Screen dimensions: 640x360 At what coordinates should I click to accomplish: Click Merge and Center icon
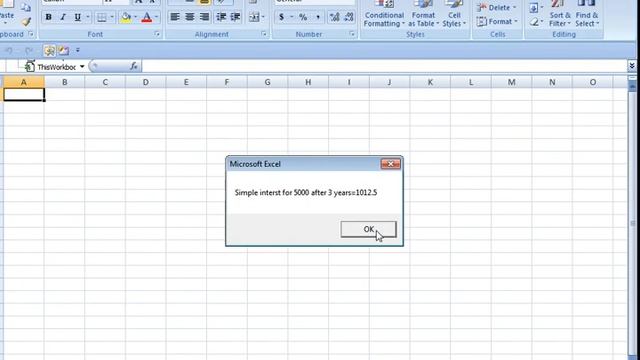point(254,17)
